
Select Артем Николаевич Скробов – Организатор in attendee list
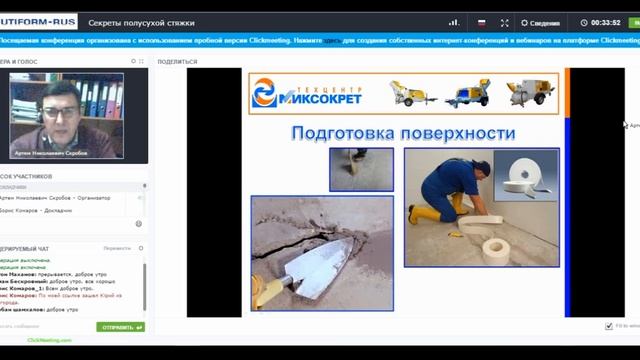55,198
